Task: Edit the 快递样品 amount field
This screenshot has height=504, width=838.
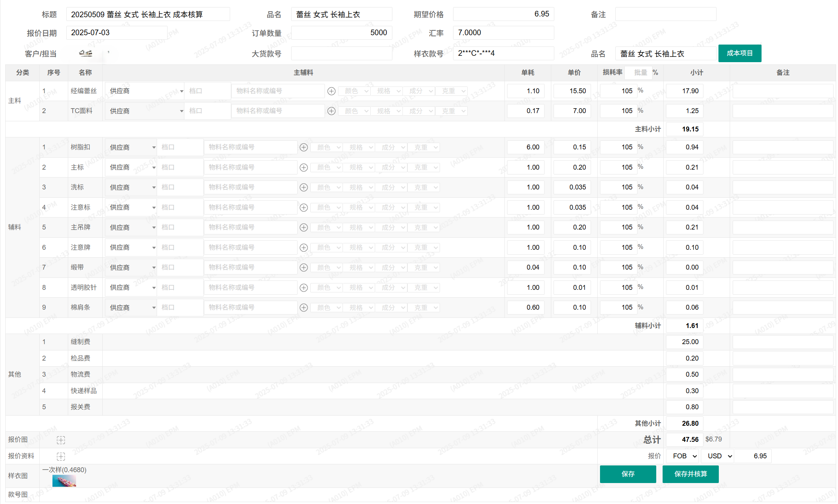Action: pyautogui.click(x=685, y=391)
